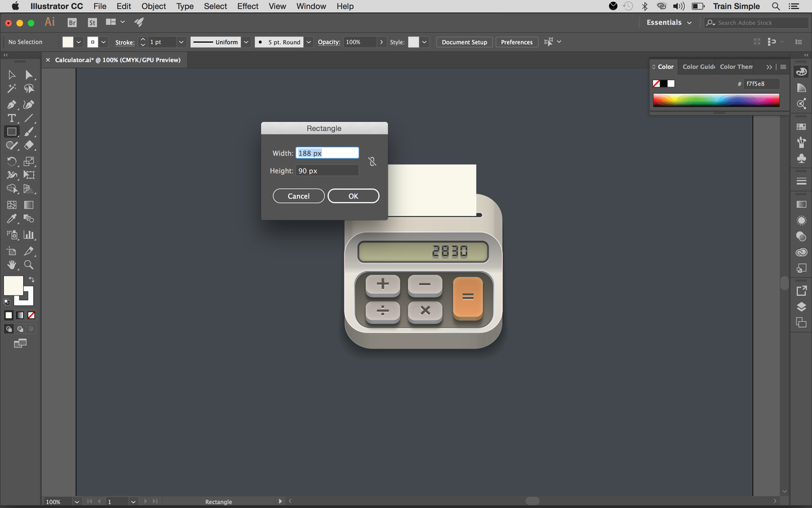Select the Pen tool
Screen dimensions: 812x508
click(x=12, y=104)
